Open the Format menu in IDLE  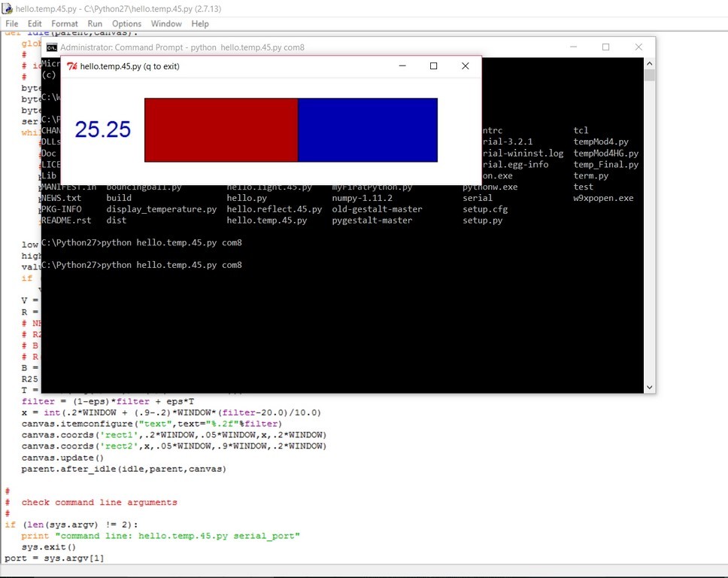point(65,23)
